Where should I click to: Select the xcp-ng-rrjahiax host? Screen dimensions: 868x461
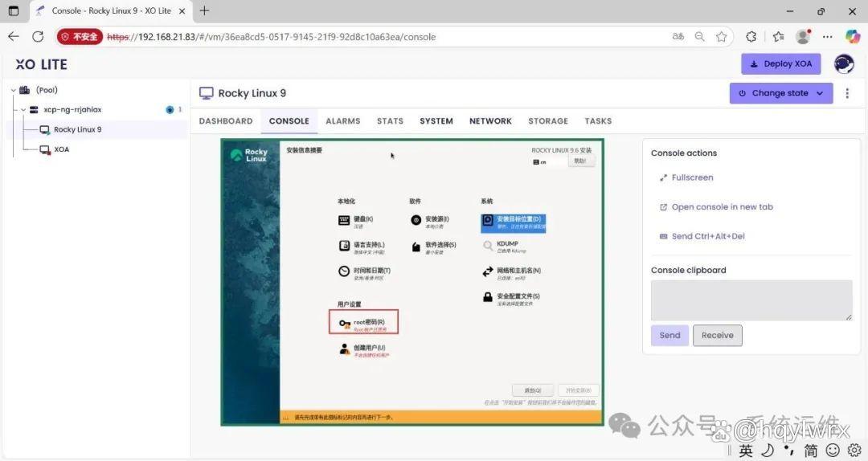tap(72, 109)
